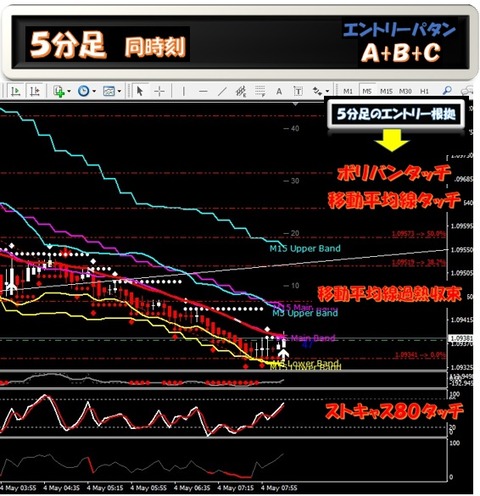Click the 50.0% Fibonacci level label
The image size is (480, 496).
pos(419,234)
